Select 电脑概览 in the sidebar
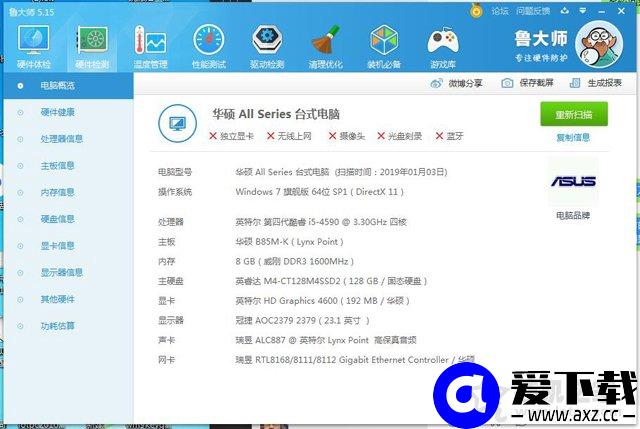Viewport: 640px width, 429px height. 68,86
